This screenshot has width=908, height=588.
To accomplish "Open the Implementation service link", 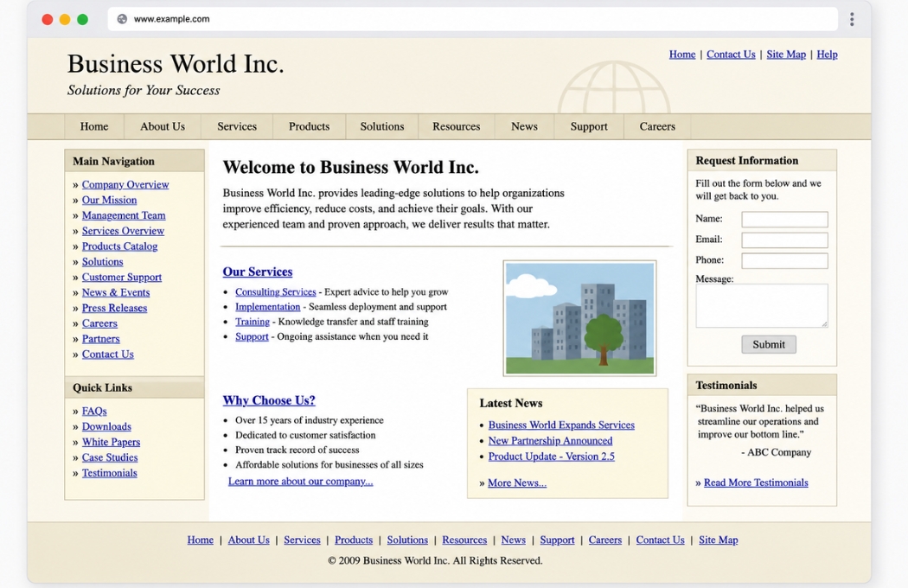I will (x=267, y=307).
